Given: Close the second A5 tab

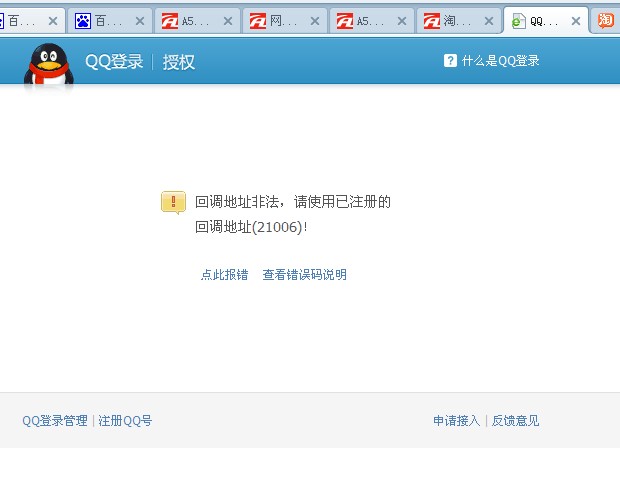Looking at the screenshot, I should click(402, 21).
